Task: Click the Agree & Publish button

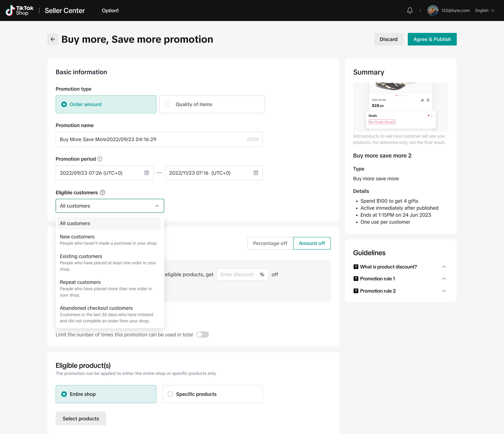Action: pos(432,39)
